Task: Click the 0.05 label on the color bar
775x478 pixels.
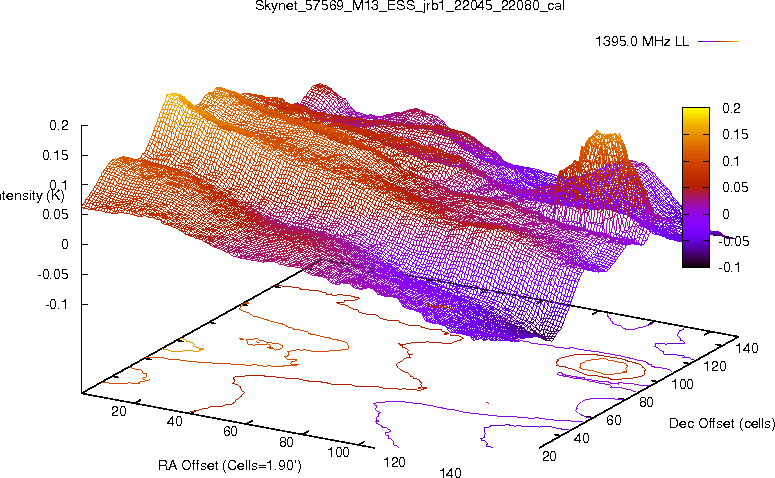Action: point(735,187)
